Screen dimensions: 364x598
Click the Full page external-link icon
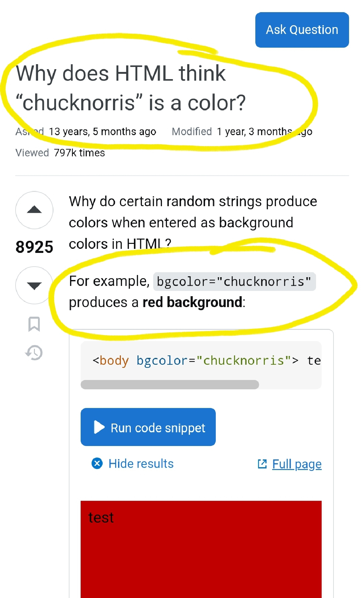tap(262, 464)
